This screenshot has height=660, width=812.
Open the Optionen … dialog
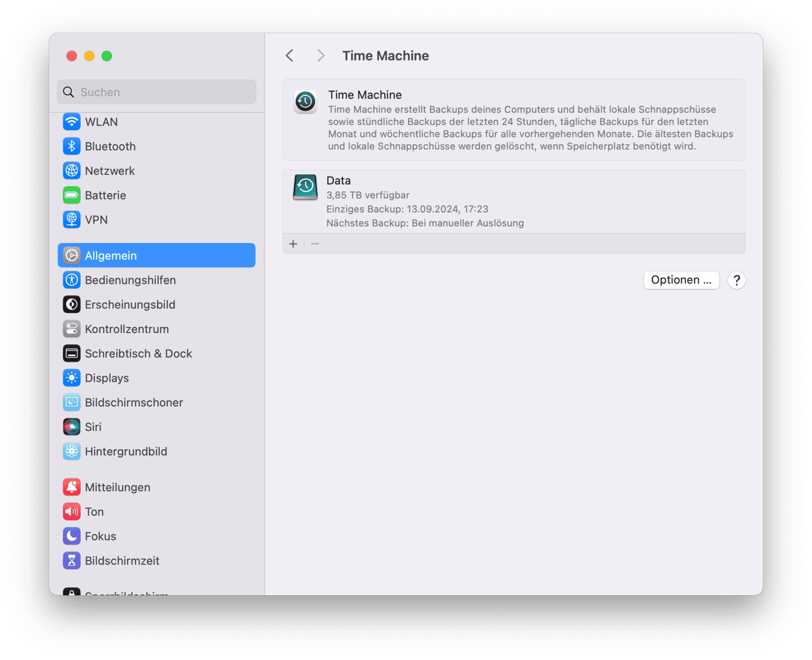[x=681, y=280]
